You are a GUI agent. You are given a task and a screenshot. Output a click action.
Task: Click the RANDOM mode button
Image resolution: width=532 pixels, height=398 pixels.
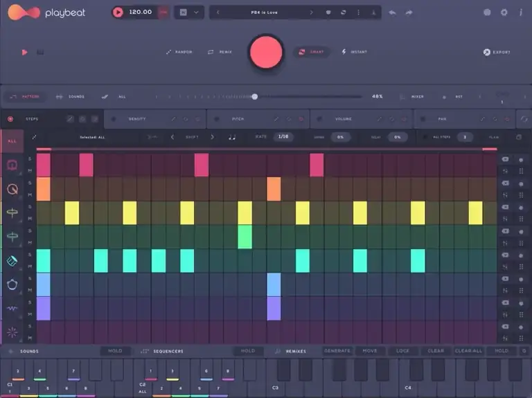point(179,52)
